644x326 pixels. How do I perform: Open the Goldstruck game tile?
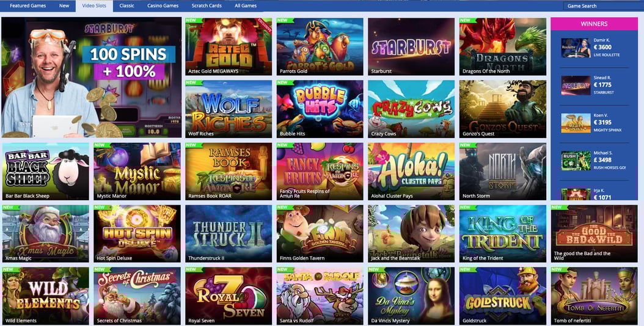(503, 296)
